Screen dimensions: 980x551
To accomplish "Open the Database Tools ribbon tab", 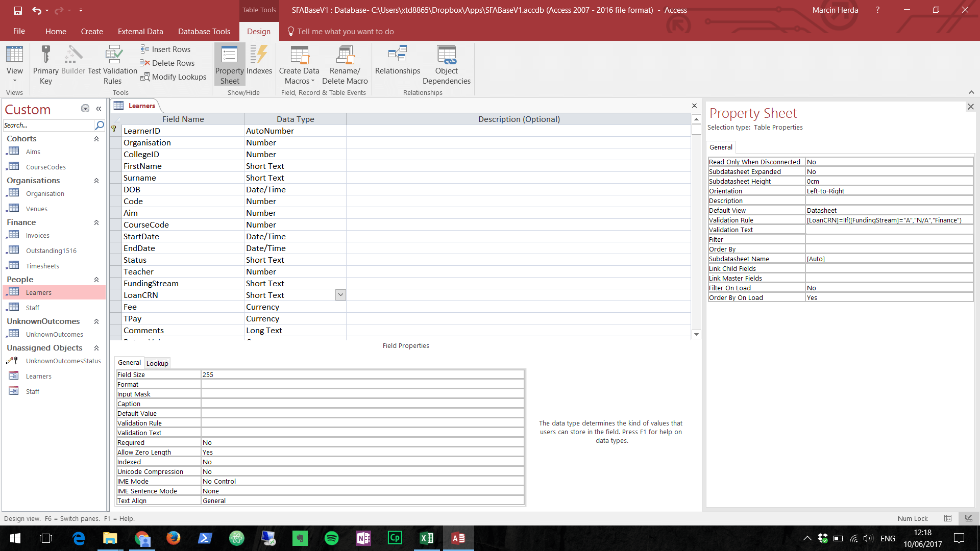I will pos(204,32).
